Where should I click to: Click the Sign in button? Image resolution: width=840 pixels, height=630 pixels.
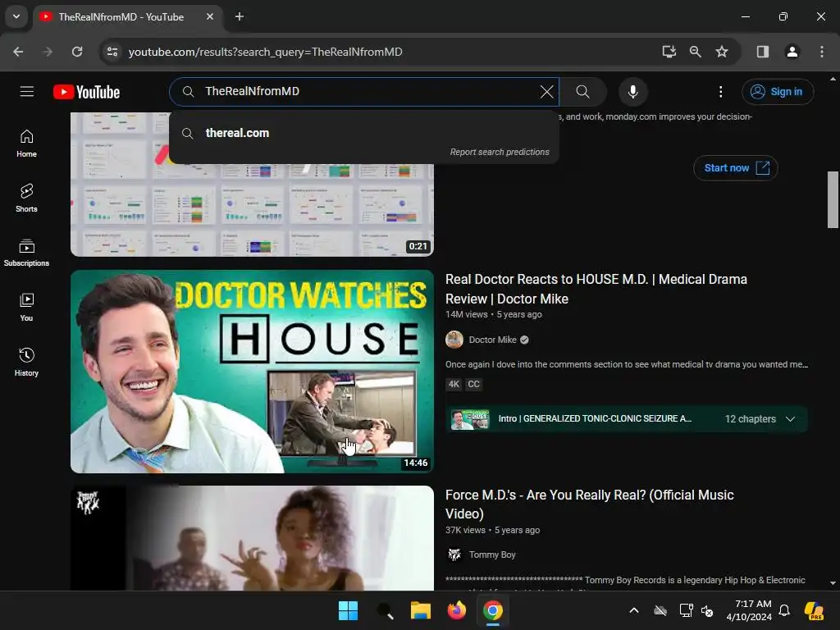click(778, 92)
